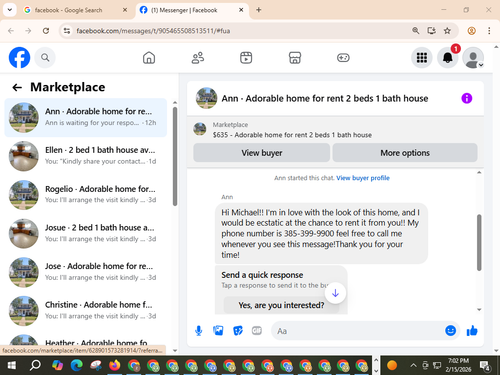Open the Friends icon
Image resolution: width=500 pixels, height=375 pixels.
198,58
